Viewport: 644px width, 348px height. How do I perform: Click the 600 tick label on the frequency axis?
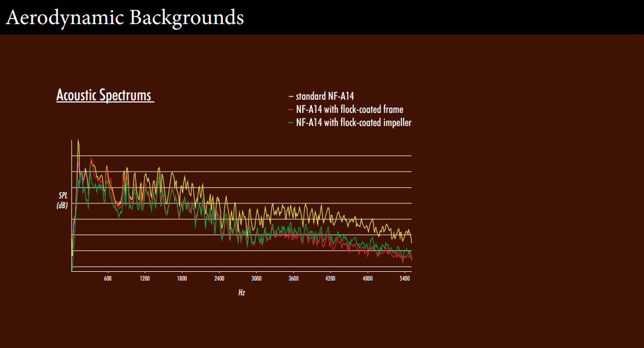tap(107, 278)
